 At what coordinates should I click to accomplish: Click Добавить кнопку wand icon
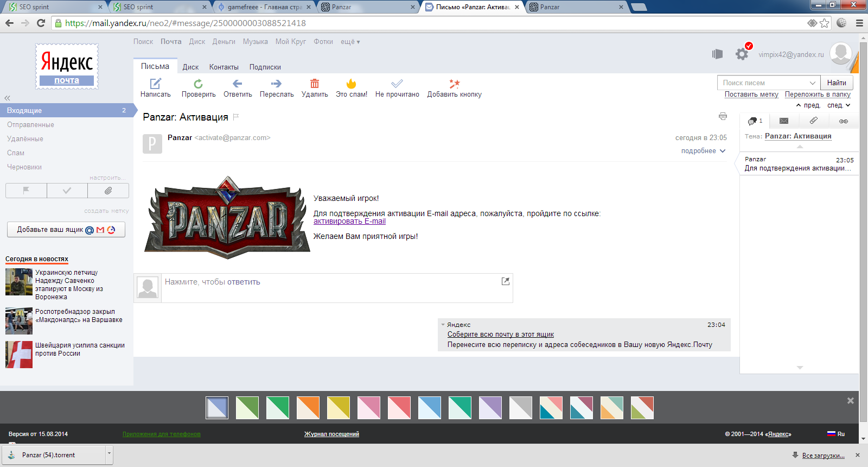click(454, 84)
